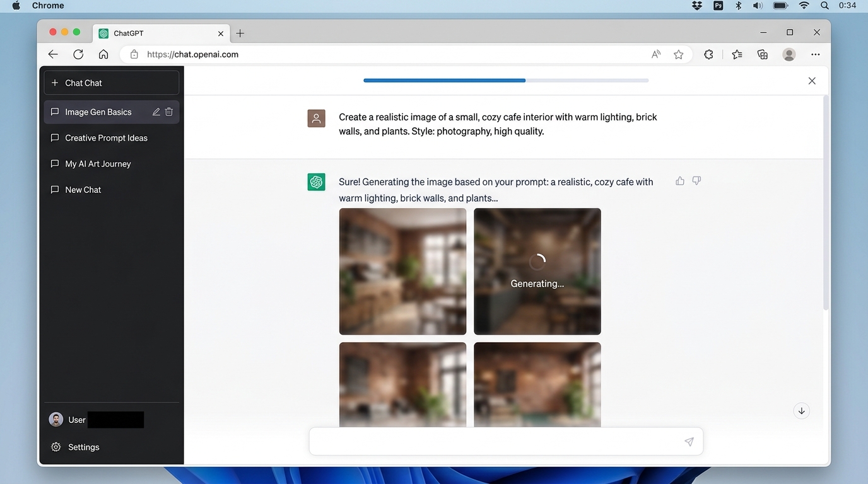The height and width of the screenshot is (484, 868).
Task: Click the thumbs up icon on response
Action: [x=680, y=181]
